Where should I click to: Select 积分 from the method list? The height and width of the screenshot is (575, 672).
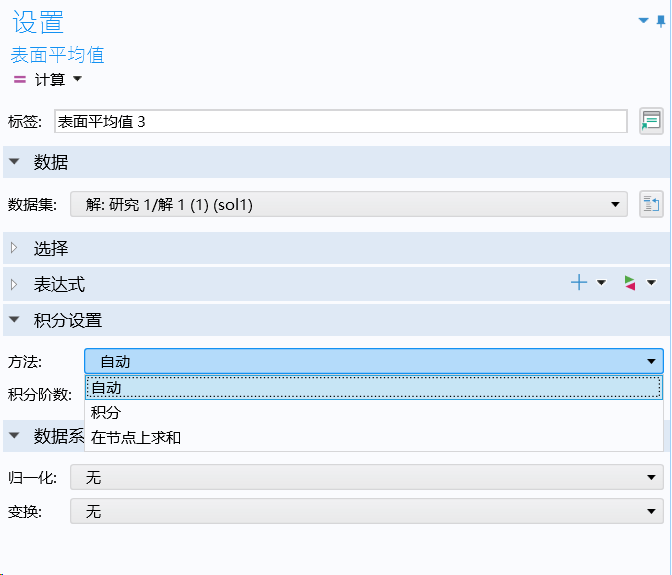click(106, 412)
